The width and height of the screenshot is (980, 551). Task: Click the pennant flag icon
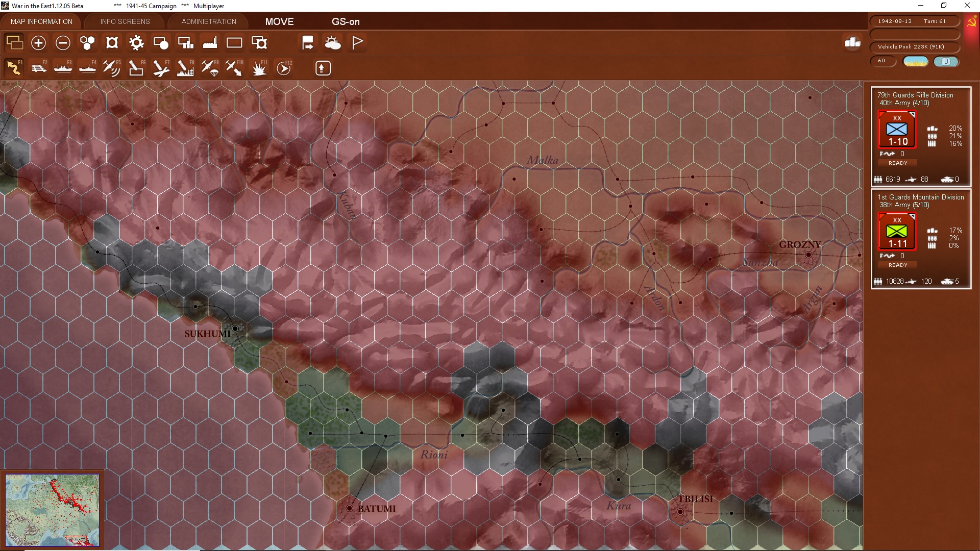click(357, 43)
